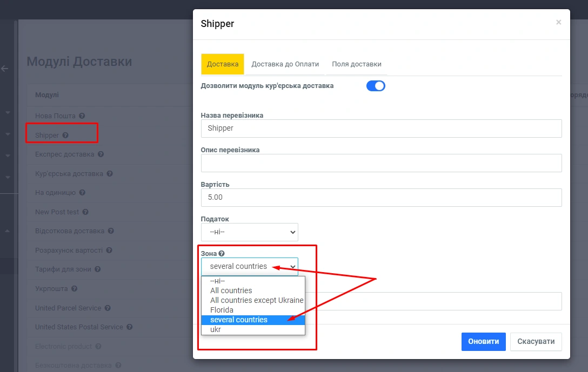Close the Shipper dialog with X
Image resolution: width=588 pixels, height=372 pixels.
tap(558, 23)
